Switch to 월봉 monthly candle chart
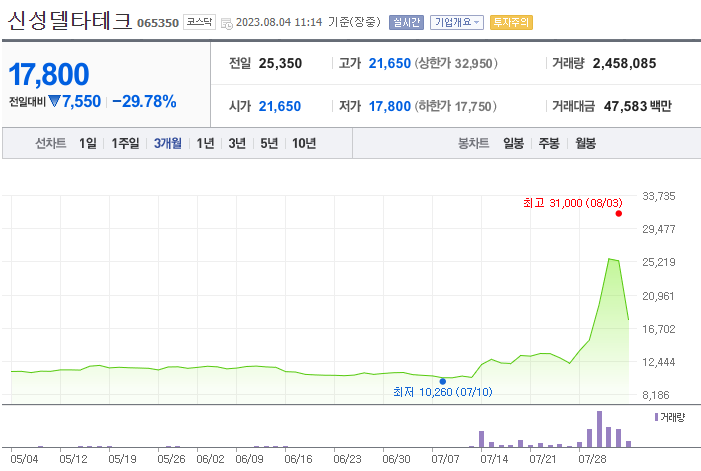 [586, 143]
